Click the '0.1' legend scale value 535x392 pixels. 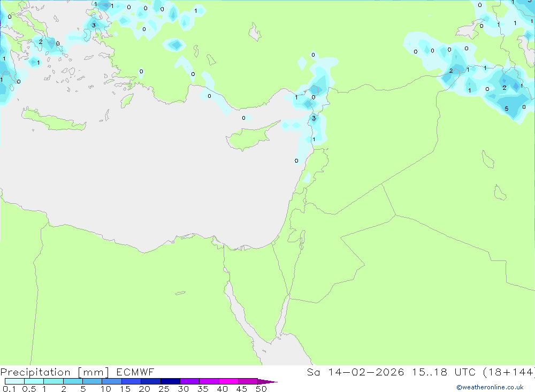coord(9,389)
